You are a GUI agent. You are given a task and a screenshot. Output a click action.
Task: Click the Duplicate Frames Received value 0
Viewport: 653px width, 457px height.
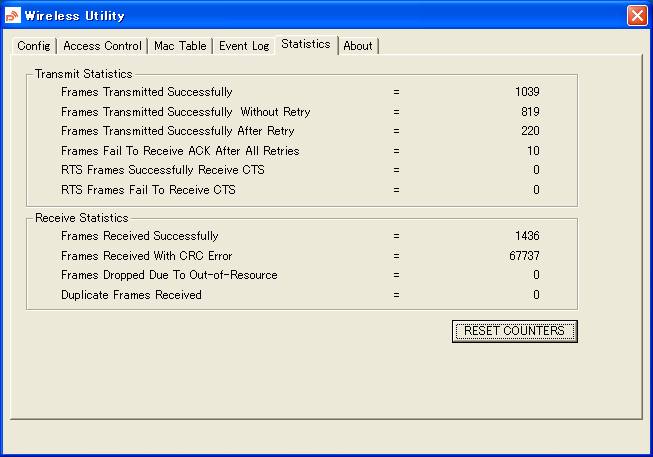click(536, 295)
